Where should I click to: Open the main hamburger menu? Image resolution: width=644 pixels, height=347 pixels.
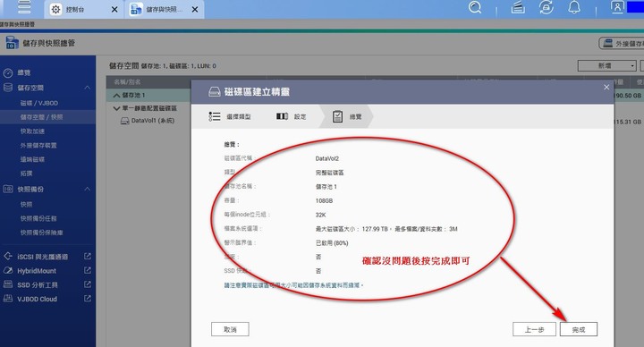[x=24, y=6]
